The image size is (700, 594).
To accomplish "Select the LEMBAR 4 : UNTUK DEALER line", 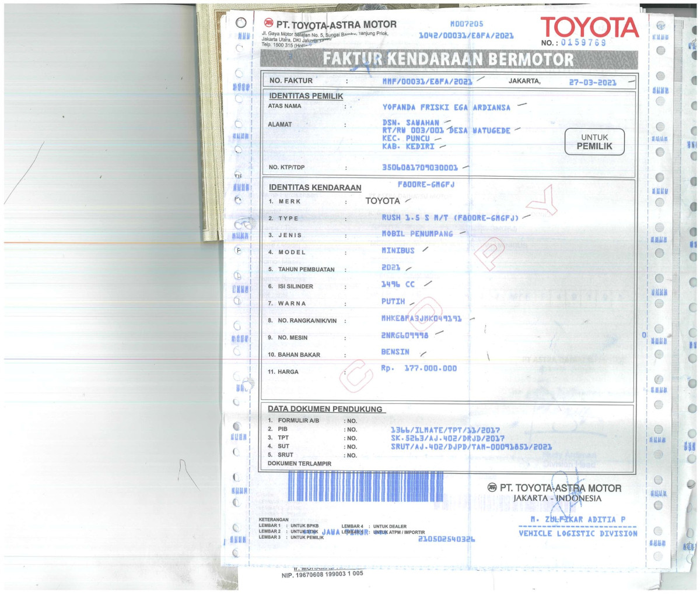I will point(374,526).
